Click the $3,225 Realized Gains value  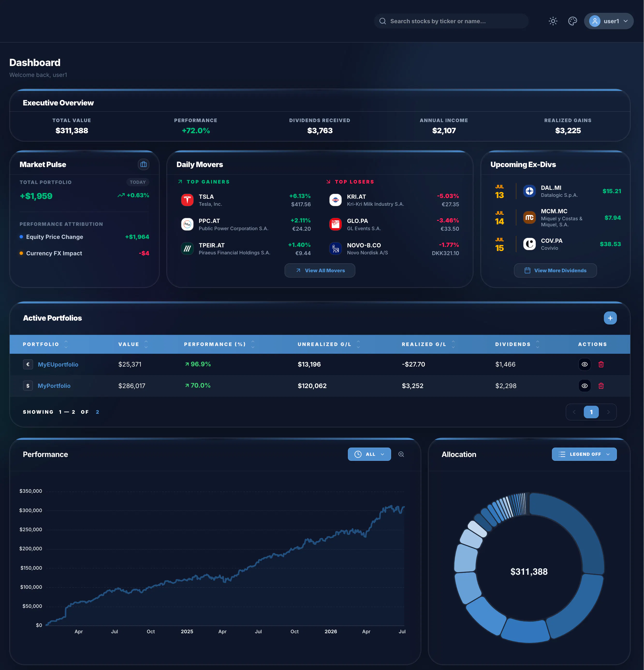click(x=568, y=131)
